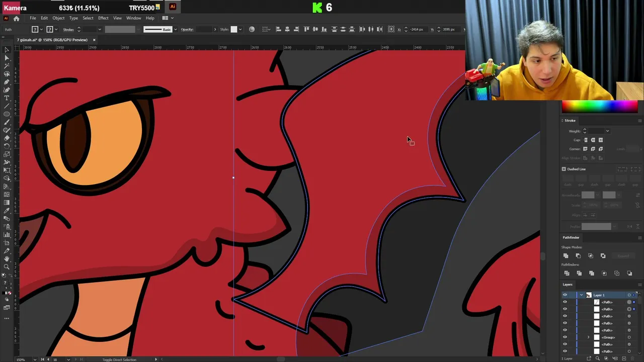Activate the Hand tool
This screenshot has width=644, height=362.
coord(7,259)
